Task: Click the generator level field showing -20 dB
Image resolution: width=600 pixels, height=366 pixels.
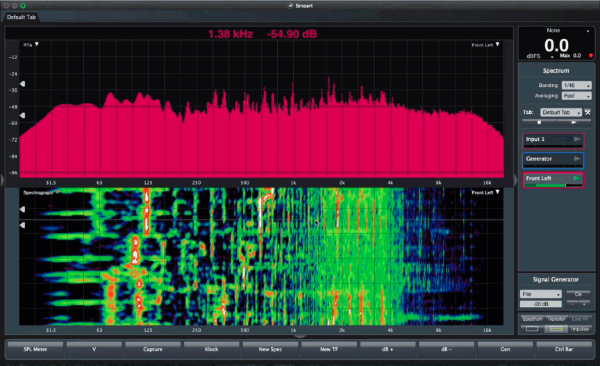Action: tap(540, 304)
